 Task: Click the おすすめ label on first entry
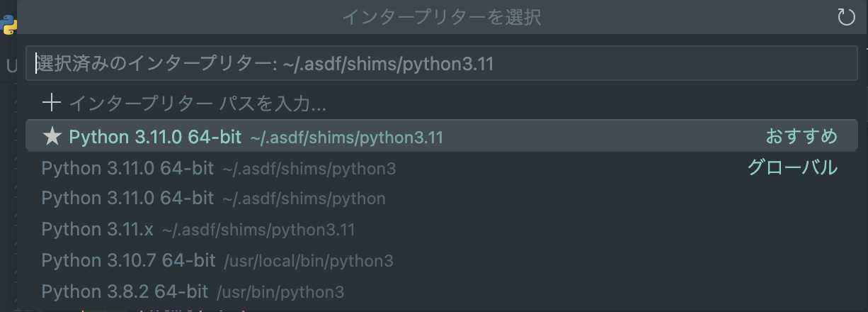coord(801,136)
